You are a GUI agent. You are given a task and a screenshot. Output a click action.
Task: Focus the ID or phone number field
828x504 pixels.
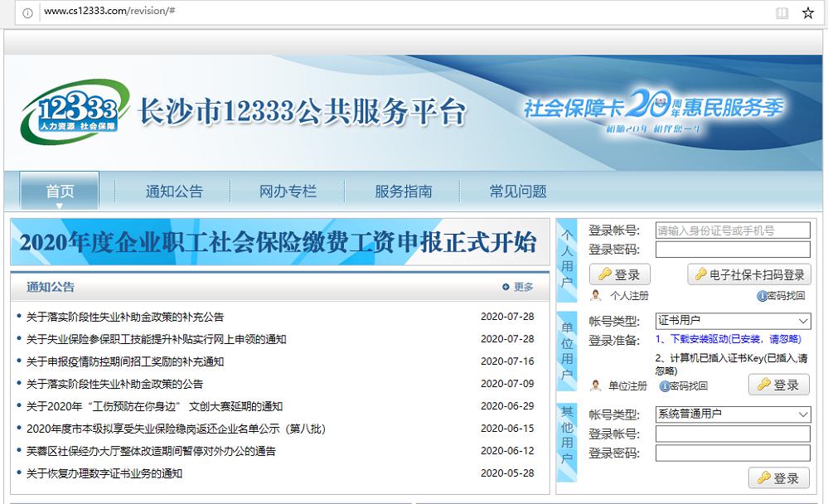732,230
